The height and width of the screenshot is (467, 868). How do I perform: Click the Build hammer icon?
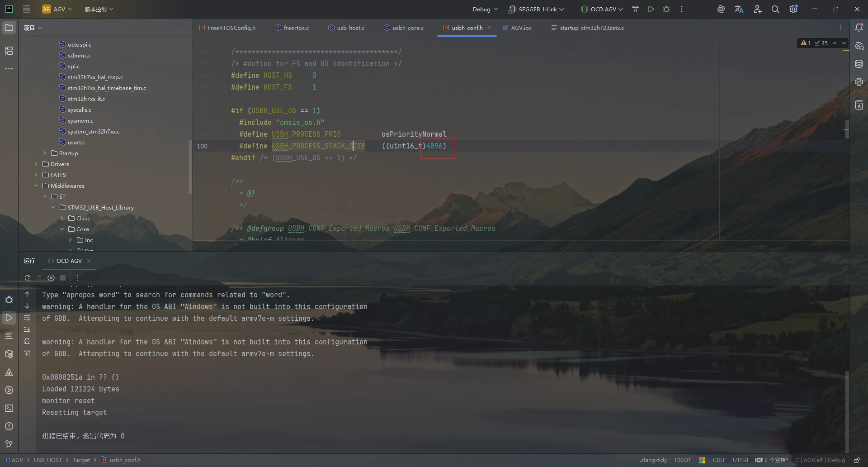[x=635, y=9]
